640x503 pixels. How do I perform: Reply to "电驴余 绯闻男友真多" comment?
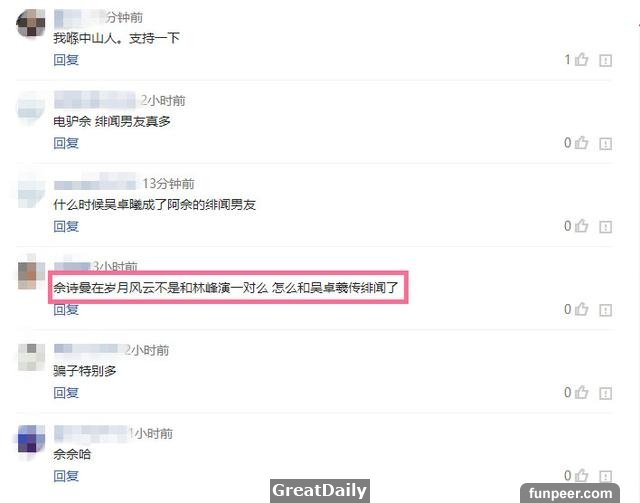coord(66,143)
